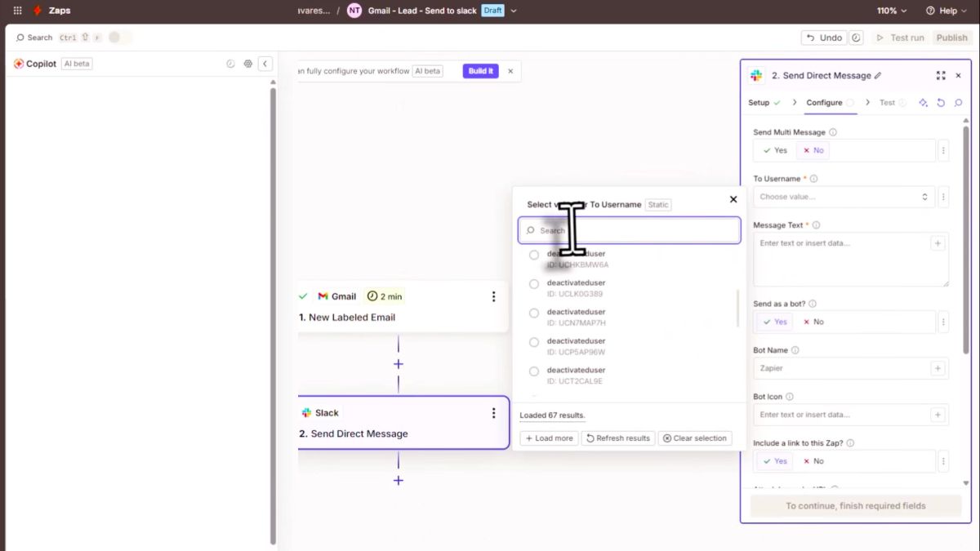This screenshot has height=551, width=980.
Task: Rename step using pencil icon
Action: coord(878,76)
